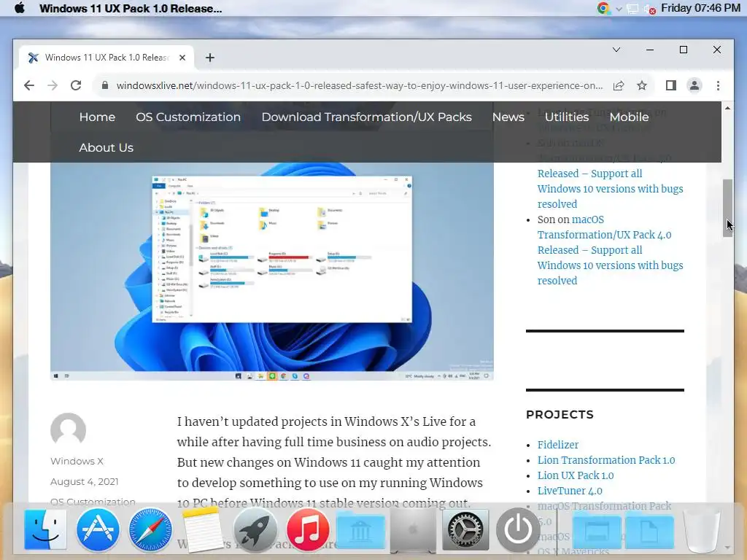Go back with the browser back arrow

pyautogui.click(x=29, y=86)
